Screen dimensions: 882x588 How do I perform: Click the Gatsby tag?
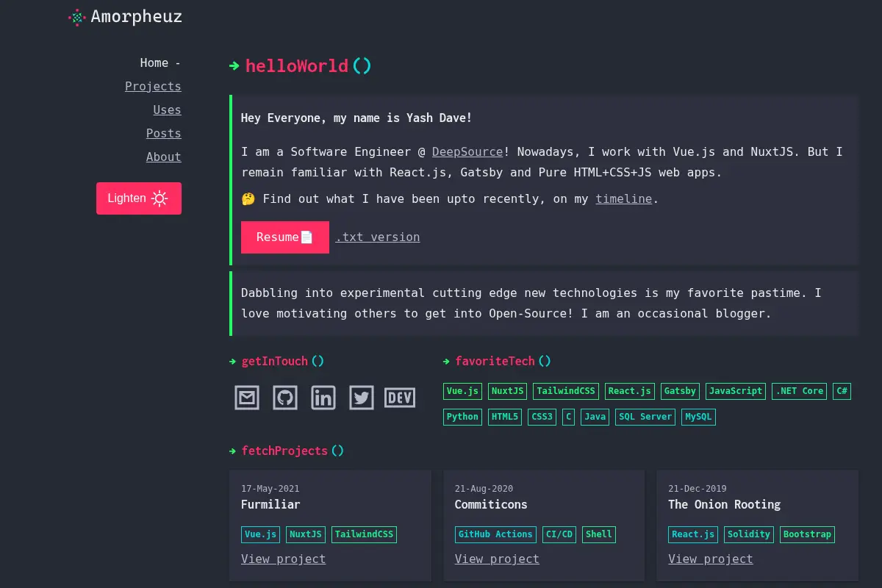680,391
